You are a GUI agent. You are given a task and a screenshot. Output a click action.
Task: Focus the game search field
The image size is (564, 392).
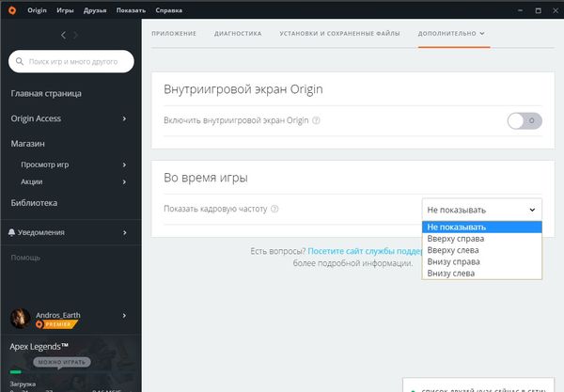coord(71,61)
